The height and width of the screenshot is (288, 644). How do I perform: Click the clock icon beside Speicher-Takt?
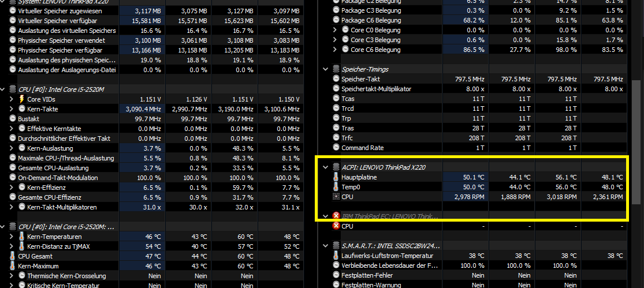pyautogui.click(x=336, y=79)
